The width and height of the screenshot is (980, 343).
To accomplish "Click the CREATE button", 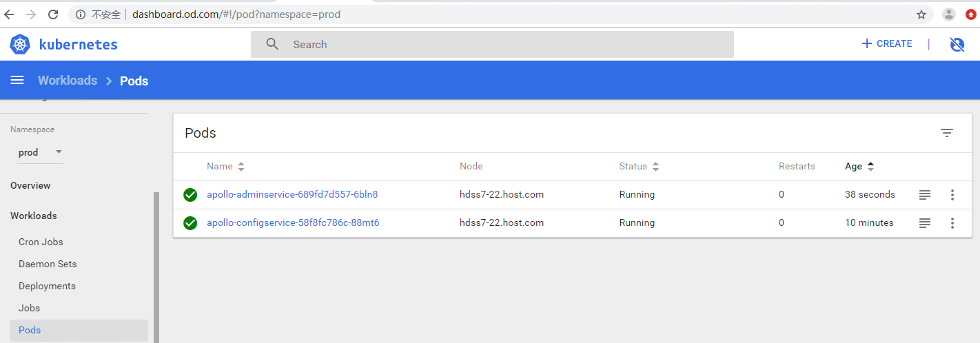I will (x=887, y=43).
